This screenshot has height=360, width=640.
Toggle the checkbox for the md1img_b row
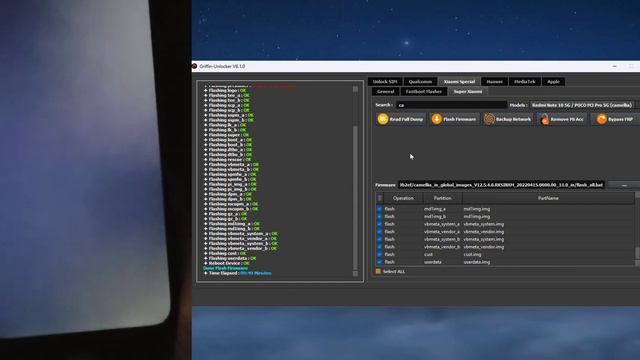pos(379,216)
